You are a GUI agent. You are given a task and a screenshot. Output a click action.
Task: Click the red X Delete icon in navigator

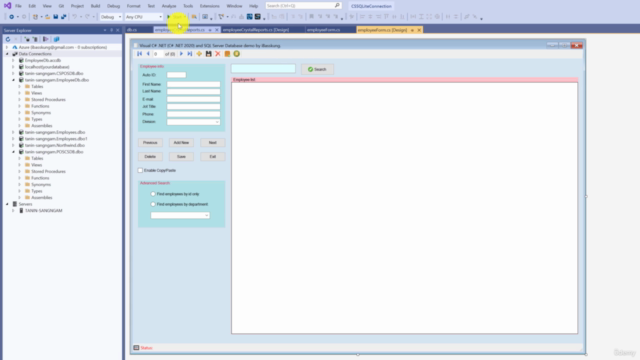pyautogui.click(x=218, y=54)
